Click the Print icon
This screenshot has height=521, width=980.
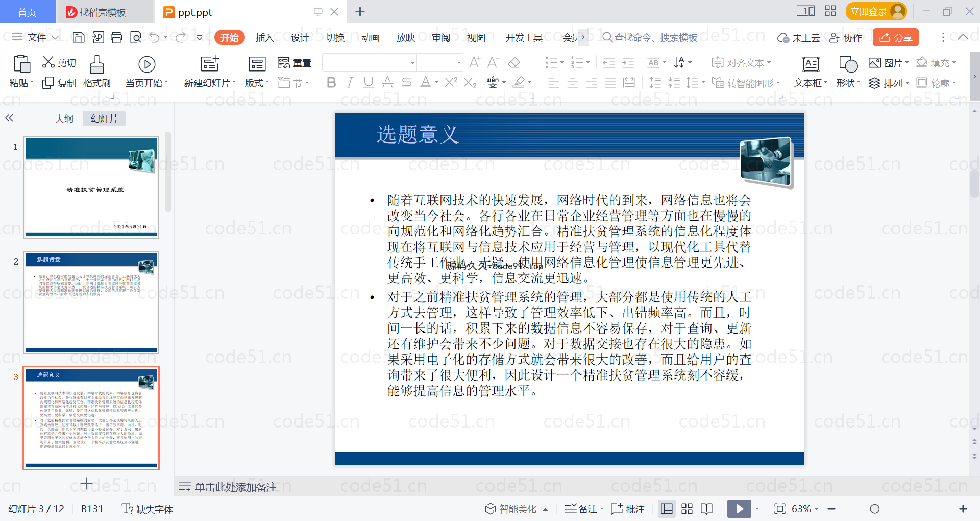(x=117, y=37)
